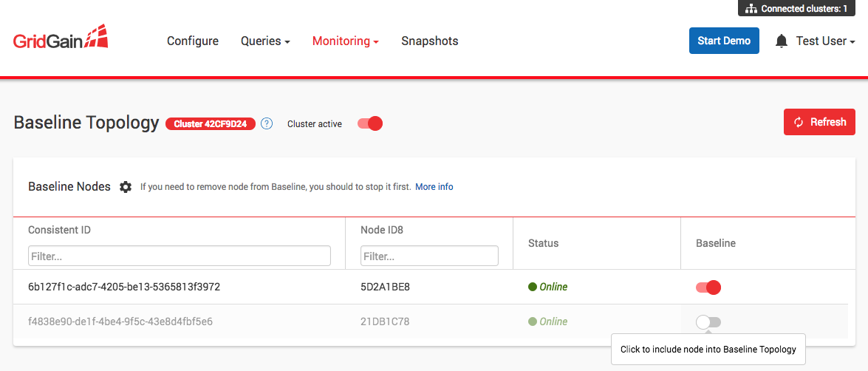This screenshot has width=868, height=371.
Task: Select consistent ID f4838e90-de1f-4be4-9f5c-43e8d4fbf5e6
Action: click(120, 321)
